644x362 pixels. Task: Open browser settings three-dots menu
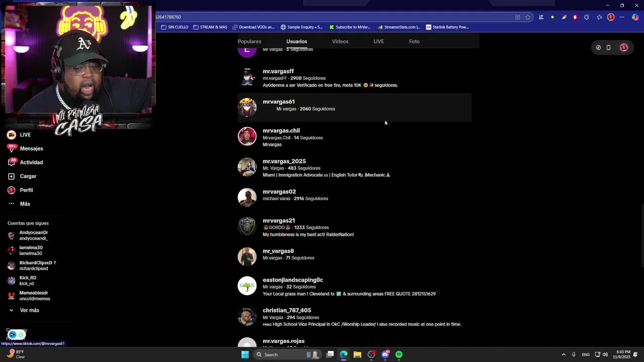[x=622, y=17]
